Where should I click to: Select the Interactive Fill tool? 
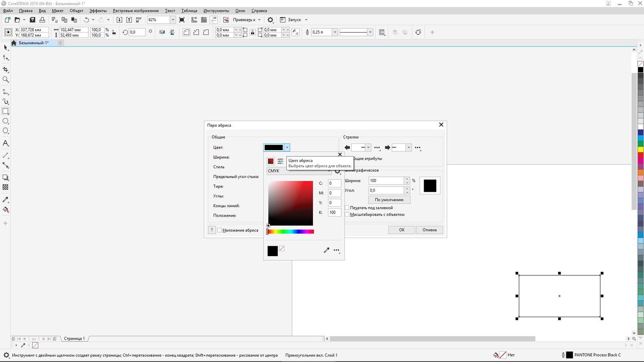click(x=6, y=210)
